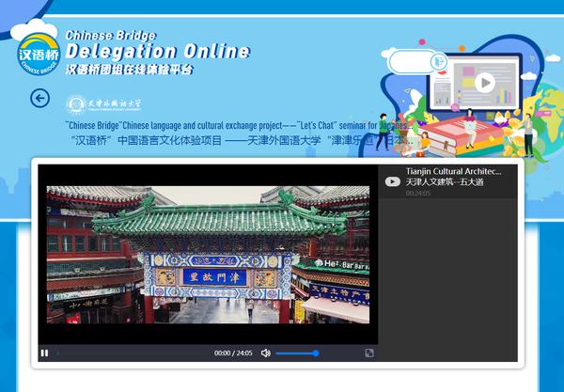Image resolution: width=564 pixels, height=392 pixels.
Task: Click the Delegation Online site title
Action: pos(158,51)
